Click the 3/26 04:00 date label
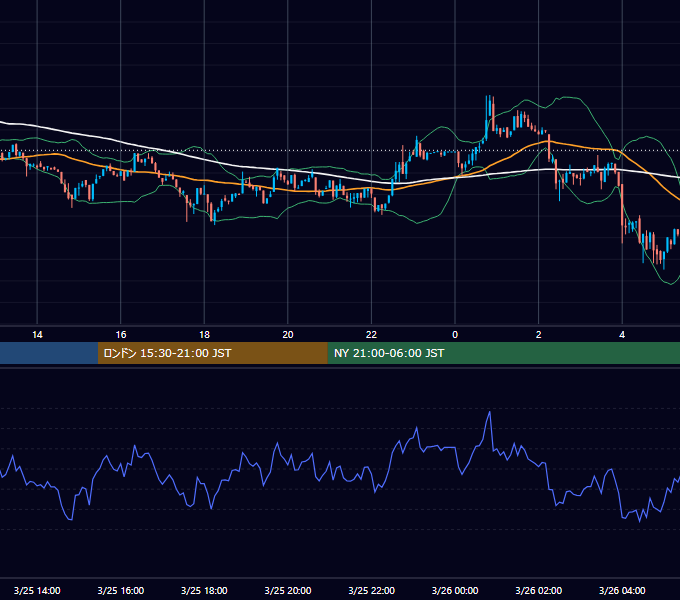Image resolution: width=680 pixels, height=600 pixels. pyautogui.click(x=622, y=590)
